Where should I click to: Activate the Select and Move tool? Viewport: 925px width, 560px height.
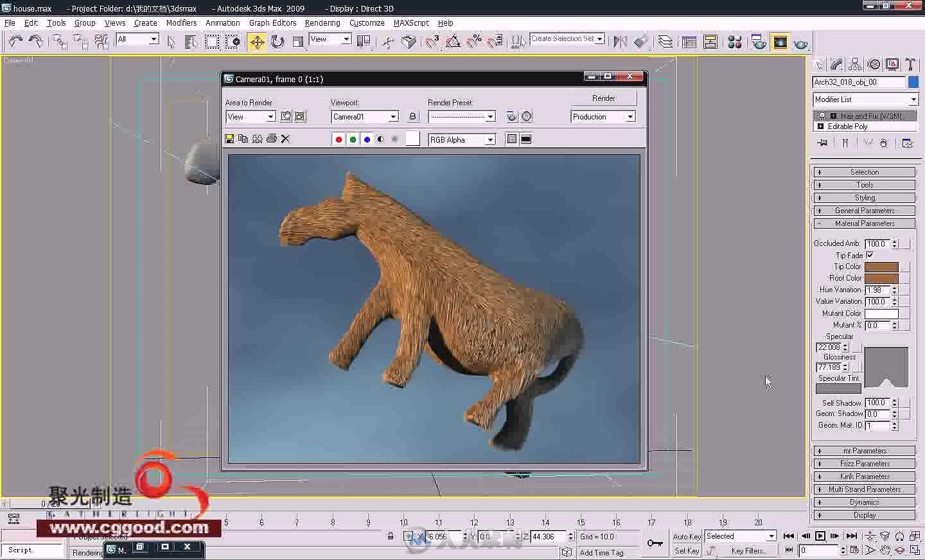[x=257, y=42]
